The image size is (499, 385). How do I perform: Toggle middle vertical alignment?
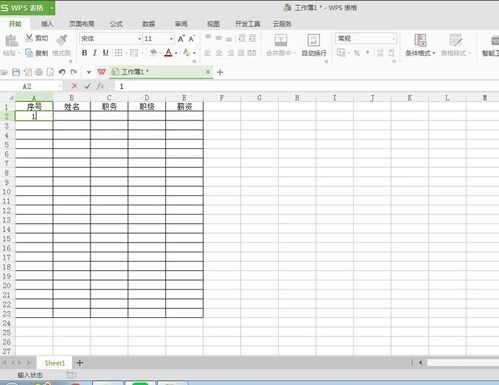(x=219, y=38)
